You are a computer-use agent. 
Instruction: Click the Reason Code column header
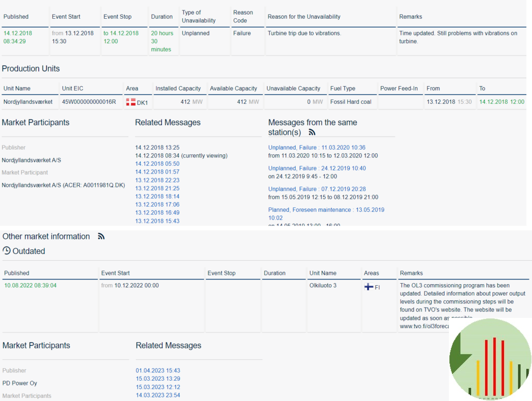[243, 17]
